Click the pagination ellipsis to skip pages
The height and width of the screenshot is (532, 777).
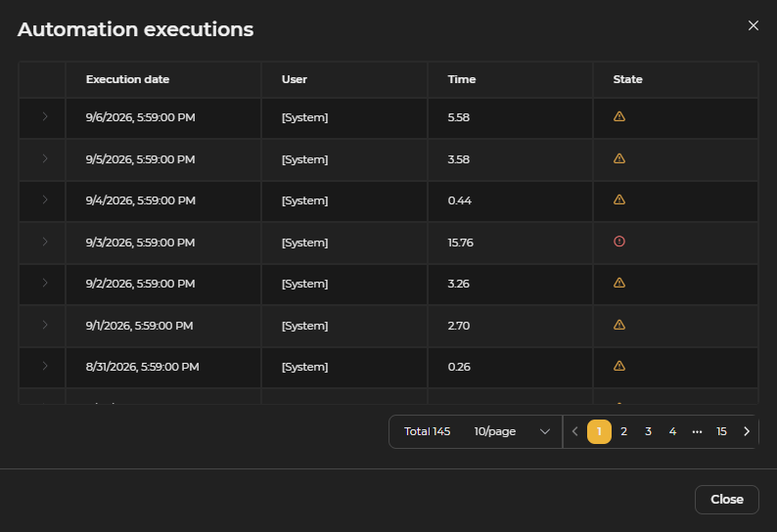pyautogui.click(x=697, y=431)
